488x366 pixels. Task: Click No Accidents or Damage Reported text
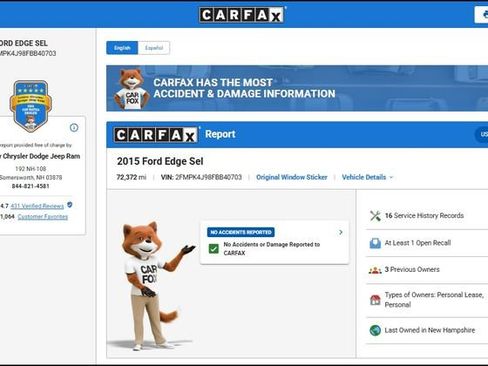point(272,249)
